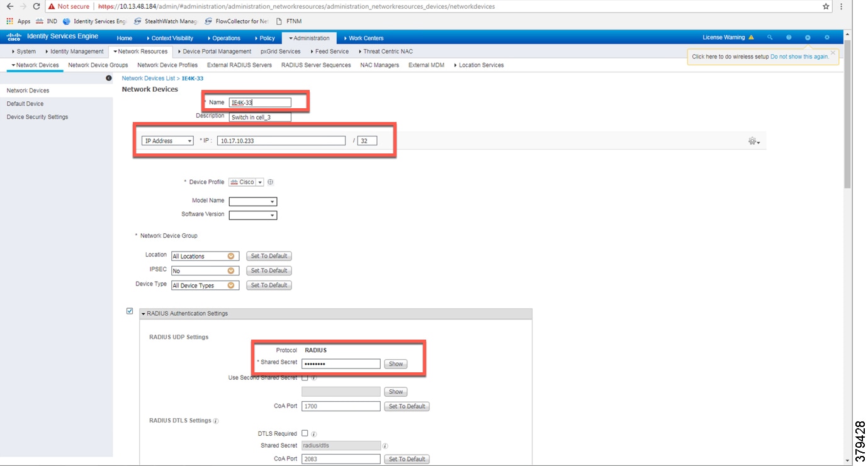
Task: Click the Name input field
Action: click(260, 103)
